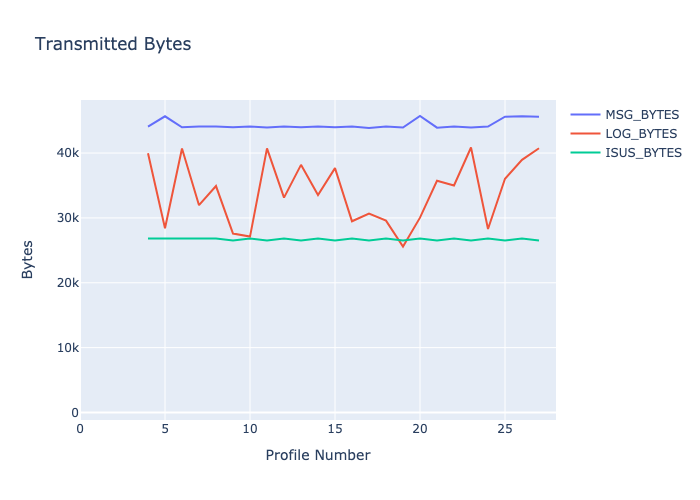Click the 40k y-axis tick label
700x500 pixels.
(x=68, y=153)
